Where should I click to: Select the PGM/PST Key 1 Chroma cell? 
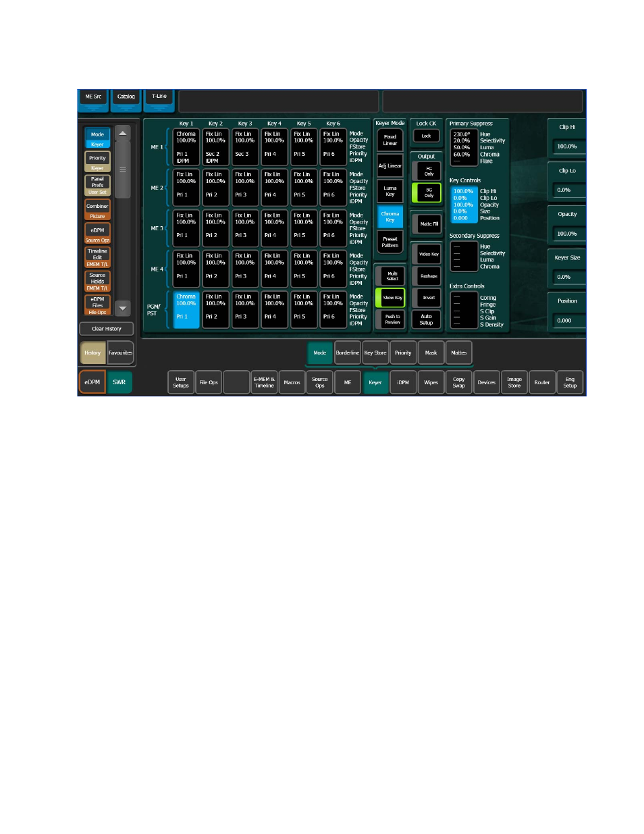[186, 310]
